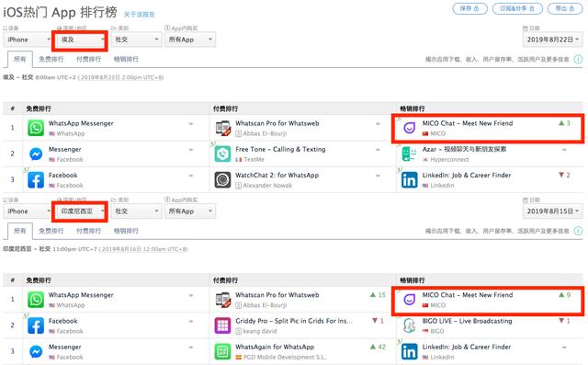Screen dimensions: 588x365
Task: Open the WhatsAgain for WhatsApp icon
Action: click(222, 351)
